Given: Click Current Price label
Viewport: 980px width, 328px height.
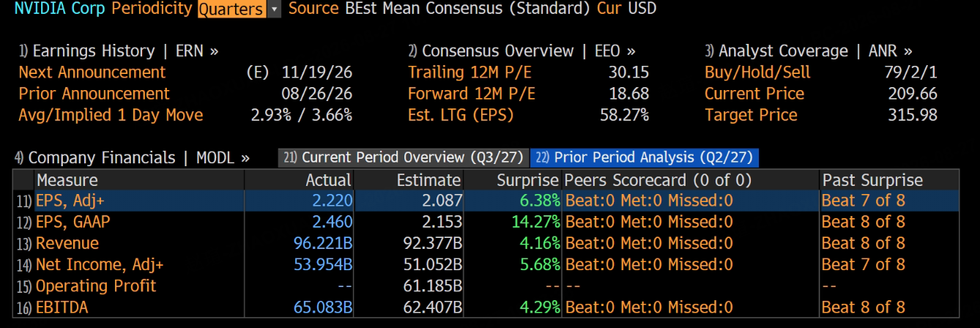Looking at the screenshot, I should click(x=754, y=94).
